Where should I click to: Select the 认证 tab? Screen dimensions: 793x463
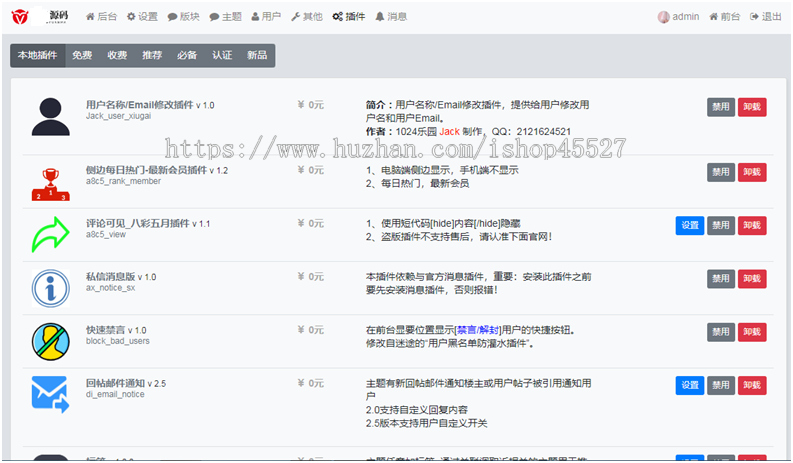click(222, 55)
